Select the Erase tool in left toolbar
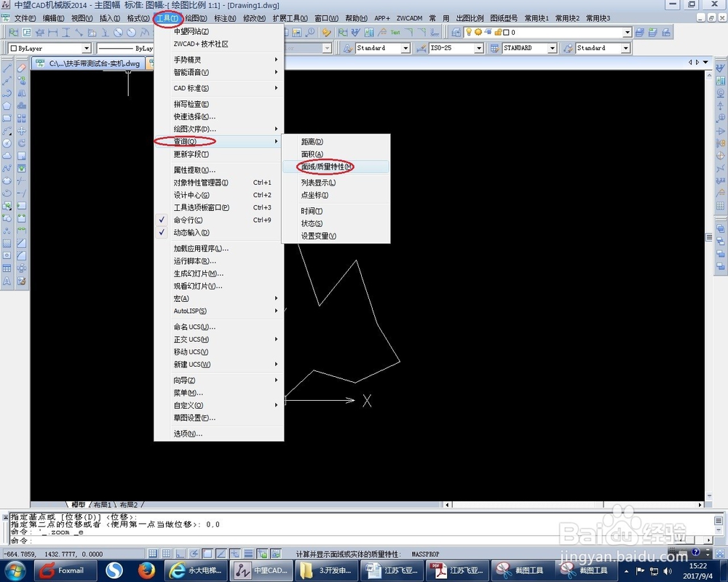The image size is (728, 582). pos(21,68)
